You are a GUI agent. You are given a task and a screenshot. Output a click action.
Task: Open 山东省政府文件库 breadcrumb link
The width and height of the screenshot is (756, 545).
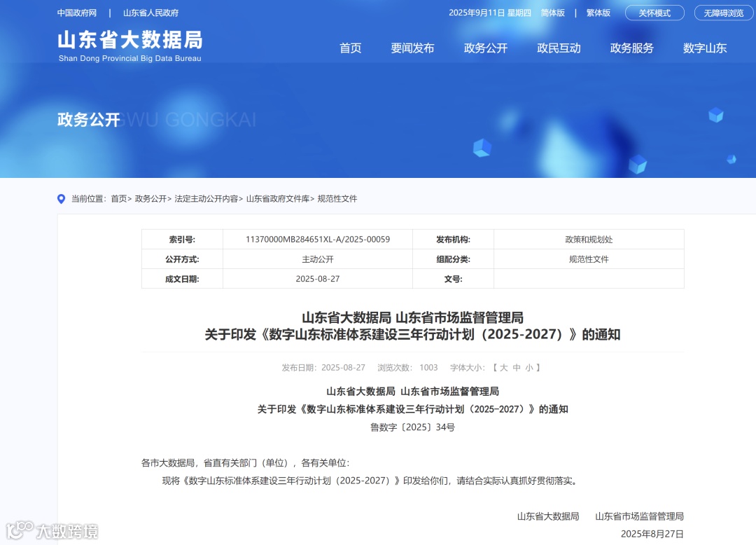tap(278, 199)
